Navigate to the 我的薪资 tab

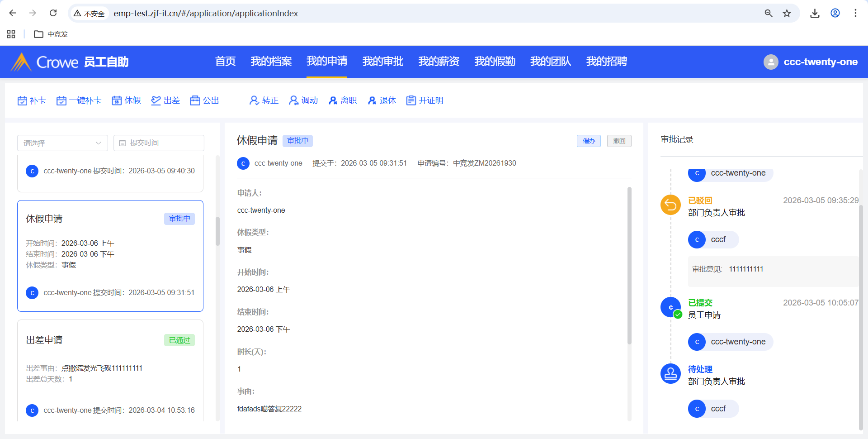[439, 62]
